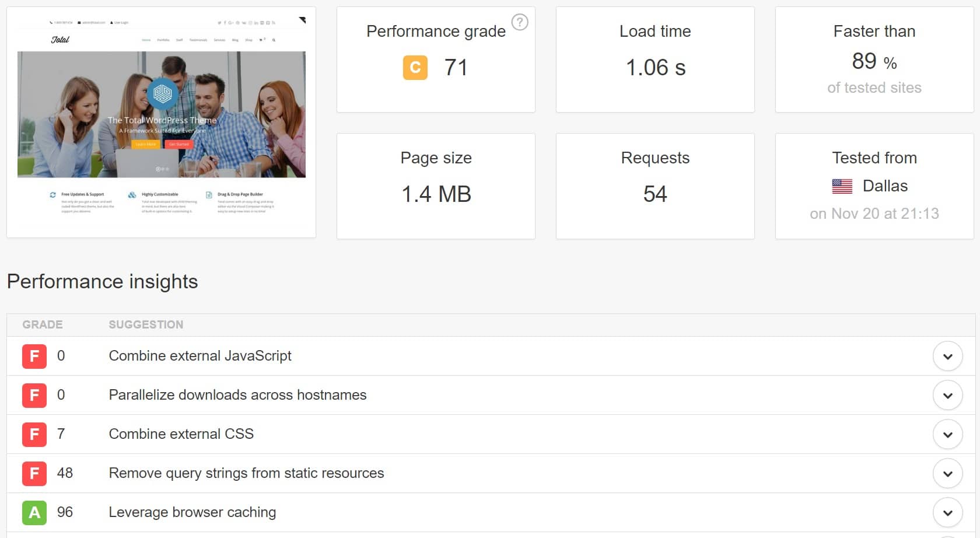The image size is (980, 538).
Task: Expand the Parallelize downloads across hostnames row
Action: [948, 395]
